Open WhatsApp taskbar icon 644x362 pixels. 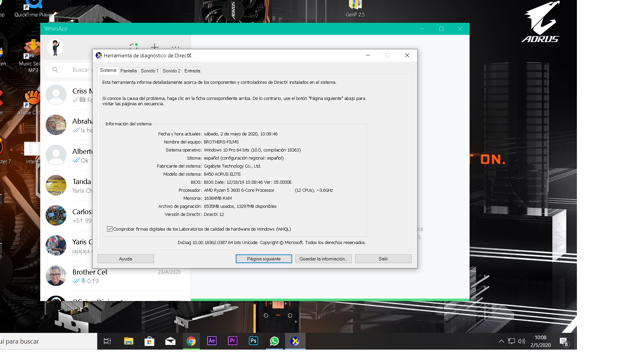274,341
